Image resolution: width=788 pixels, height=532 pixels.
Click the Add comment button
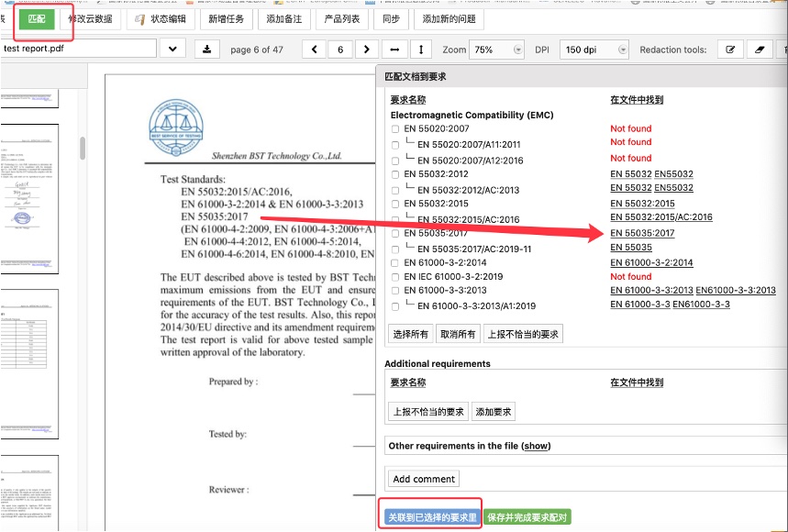pos(424,479)
